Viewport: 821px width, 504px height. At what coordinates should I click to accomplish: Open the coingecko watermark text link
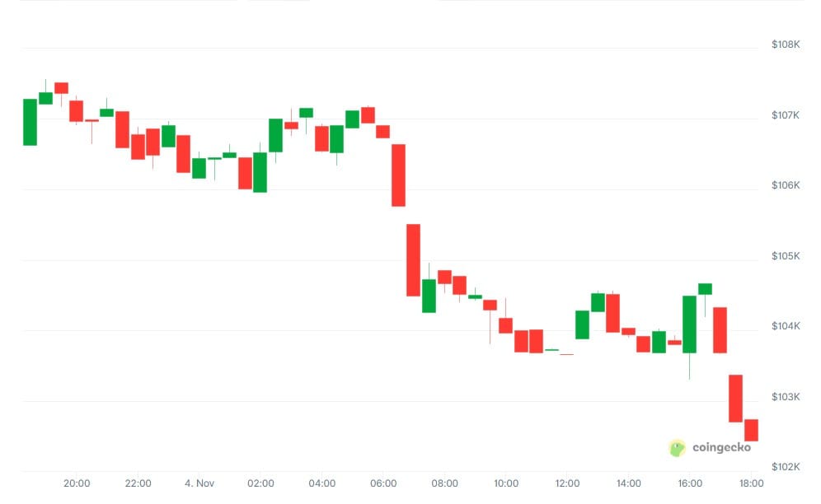pyautogui.click(x=720, y=449)
